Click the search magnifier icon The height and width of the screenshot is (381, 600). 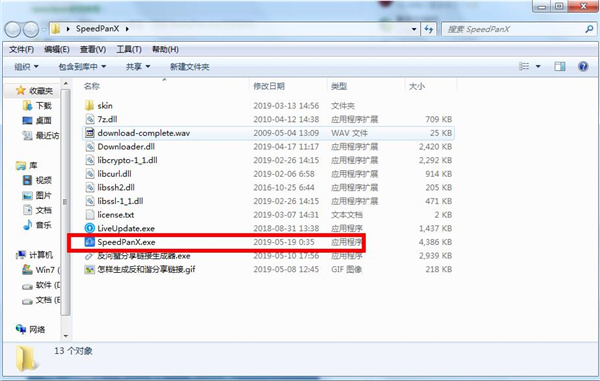point(589,29)
